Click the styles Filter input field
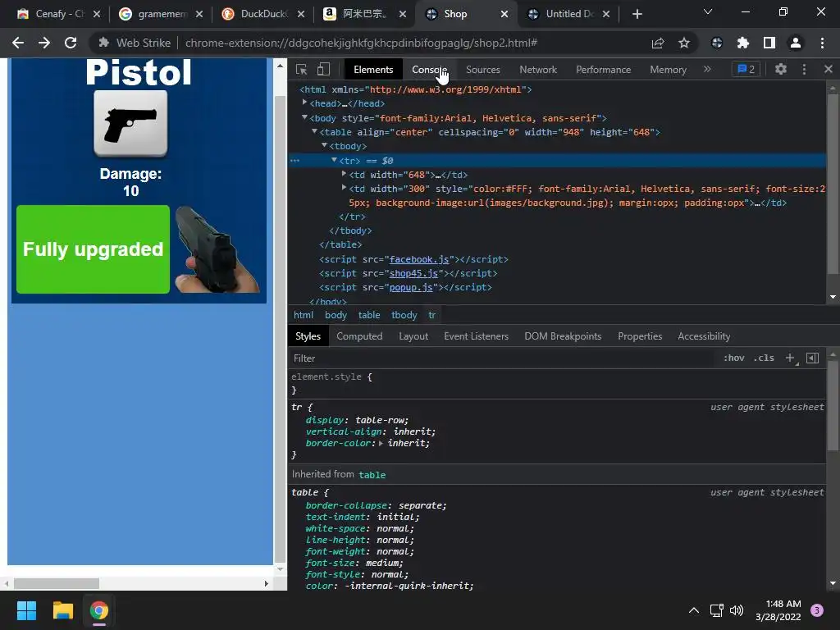The height and width of the screenshot is (630, 840). 504,358
